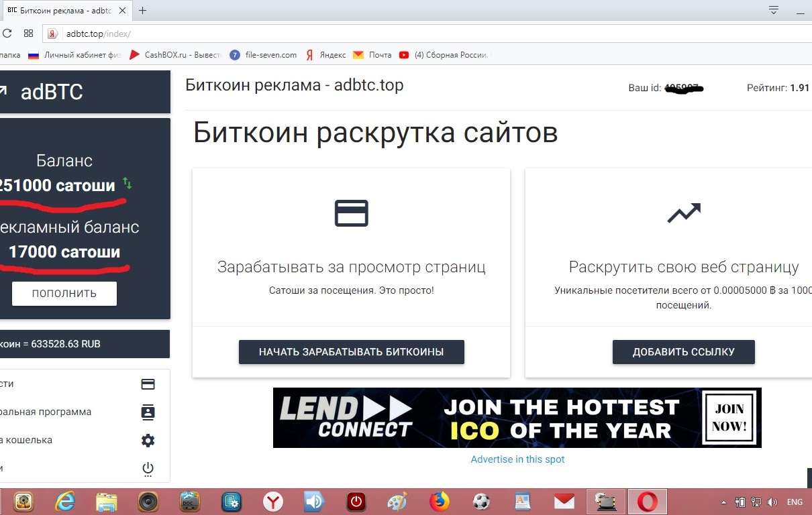Switch the ENG input language indicator
The height and width of the screenshot is (515, 812).
coord(795,502)
